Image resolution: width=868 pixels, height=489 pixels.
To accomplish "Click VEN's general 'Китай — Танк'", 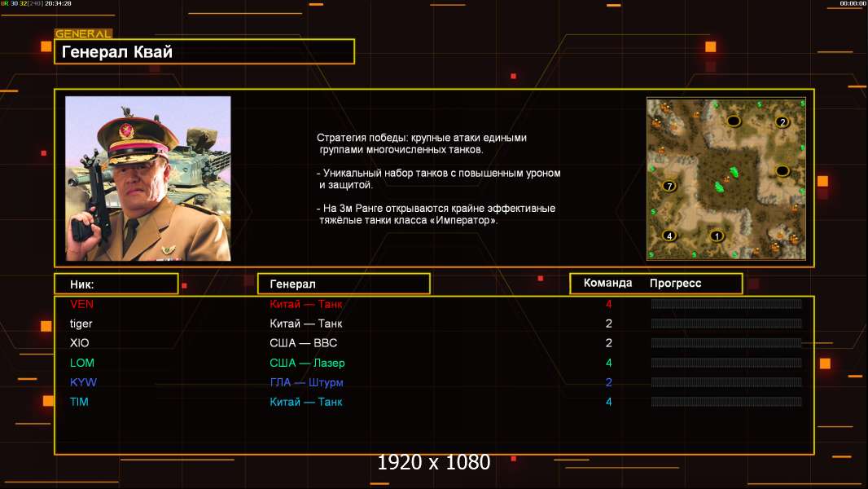I will point(305,303).
